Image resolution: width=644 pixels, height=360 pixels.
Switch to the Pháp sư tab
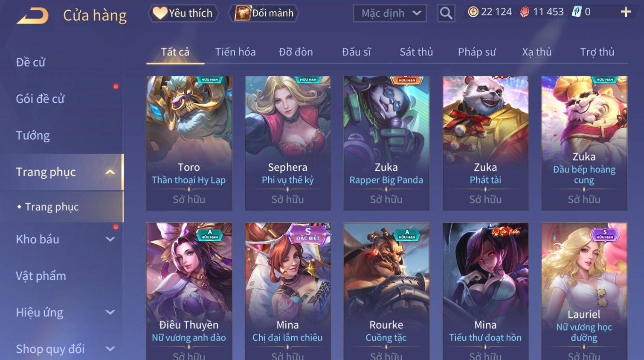coord(477,52)
